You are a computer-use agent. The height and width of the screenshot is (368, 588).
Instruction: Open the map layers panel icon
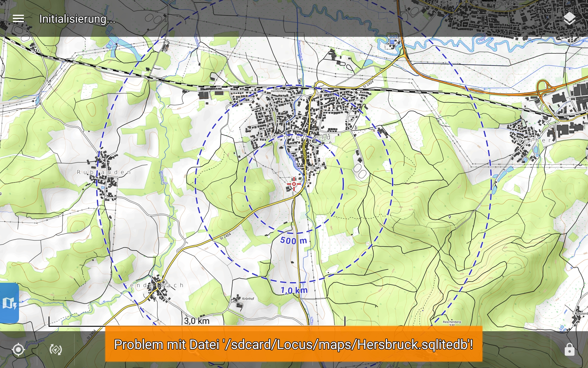569,19
